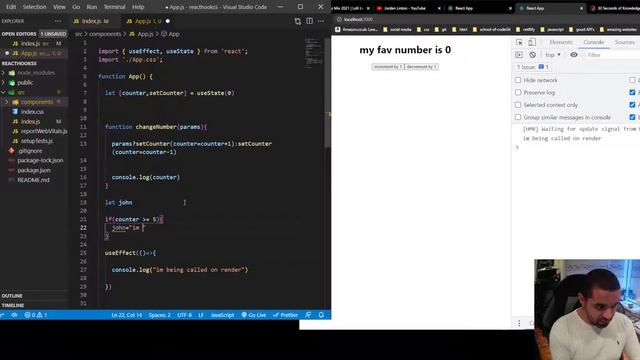
Task: Open editor more actions ellipsis menu
Action: [x=321, y=21]
